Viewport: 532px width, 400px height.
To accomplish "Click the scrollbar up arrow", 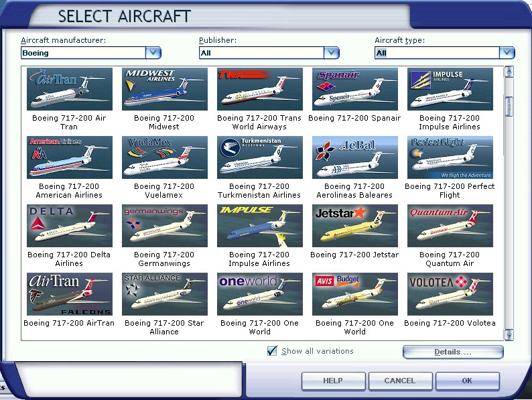I will 509,72.
